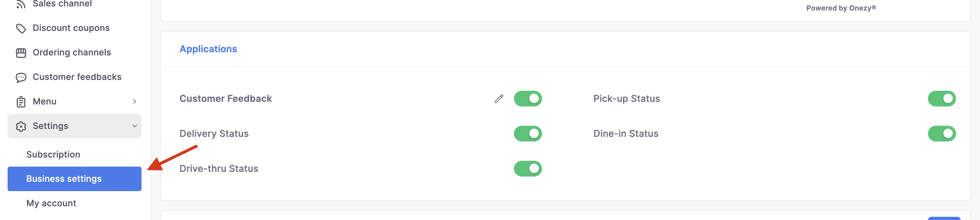The width and height of the screenshot is (980, 220).
Task: Click the Powered by Onezy link
Action: pyautogui.click(x=841, y=8)
